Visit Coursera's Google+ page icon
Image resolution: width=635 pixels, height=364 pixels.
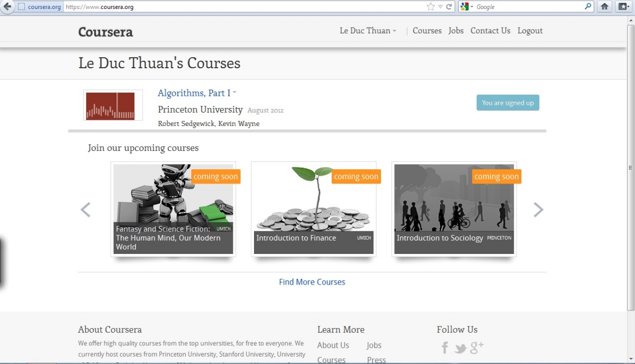coord(477,347)
